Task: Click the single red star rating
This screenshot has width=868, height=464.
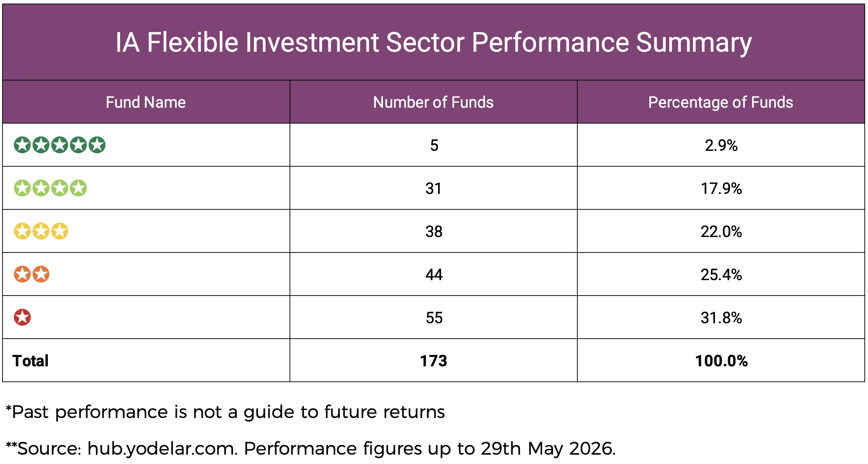Action: click(22, 317)
